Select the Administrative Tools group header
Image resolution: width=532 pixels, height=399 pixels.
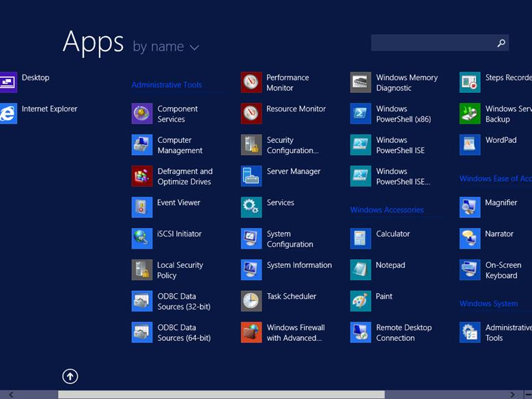click(x=167, y=85)
